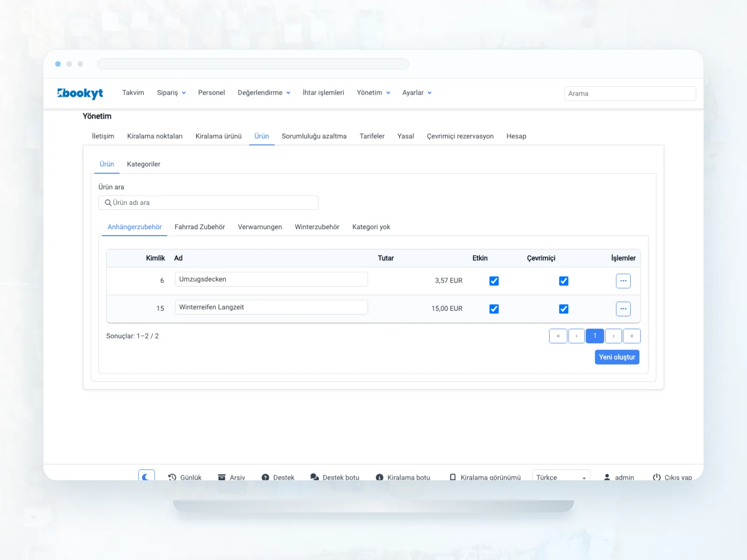Viewport: 747px width, 560px height.
Task: Switch to the Kategoriler tab
Action: [143, 164]
